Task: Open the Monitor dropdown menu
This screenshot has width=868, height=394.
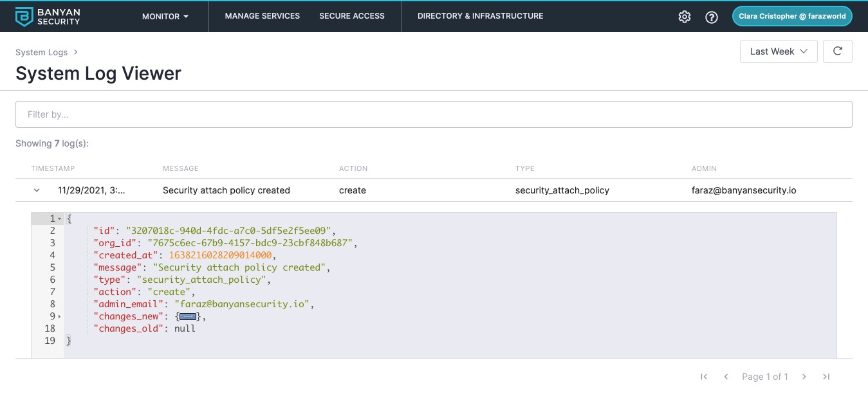Action: [x=165, y=16]
